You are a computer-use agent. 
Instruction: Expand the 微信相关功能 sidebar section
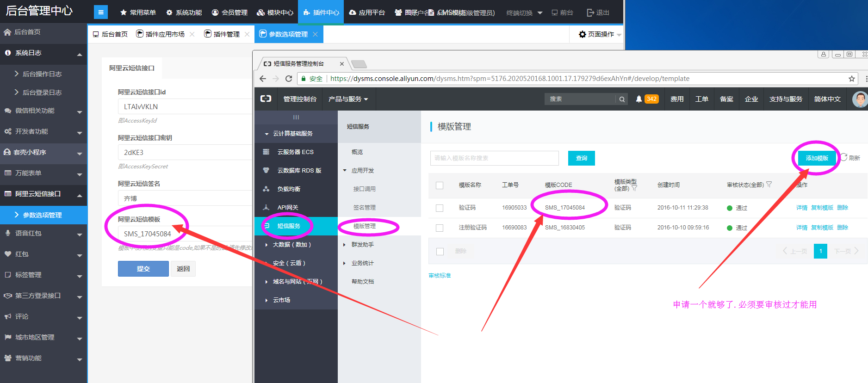tap(43, 111)
